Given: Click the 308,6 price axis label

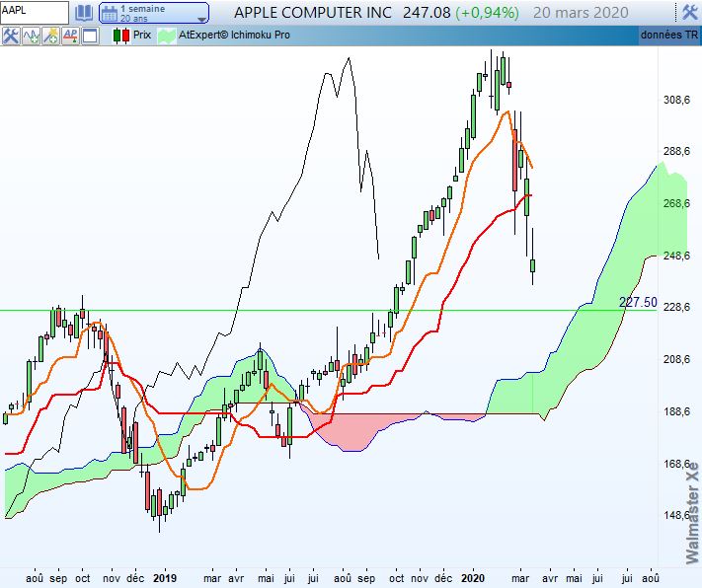Looking at the screenshot, I should pos(676,100).
